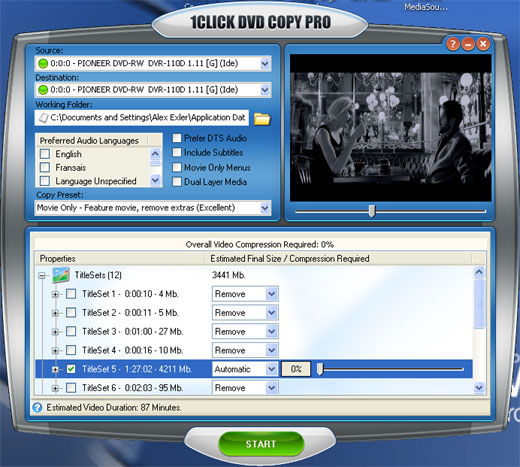
Task: Click the green status icon in Destination drive
Action: (43, 90)
